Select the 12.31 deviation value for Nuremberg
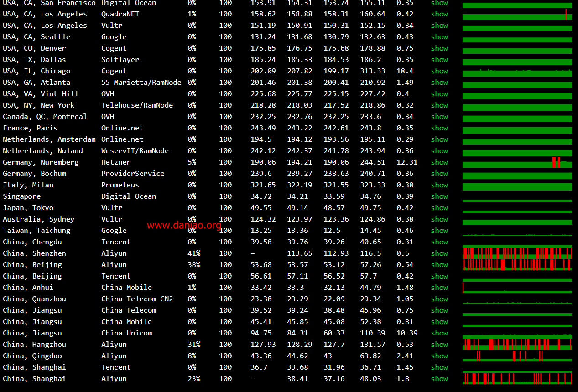The height and width of the screenshot is (392, 578). pyautogui.click(x=407, y=162)
